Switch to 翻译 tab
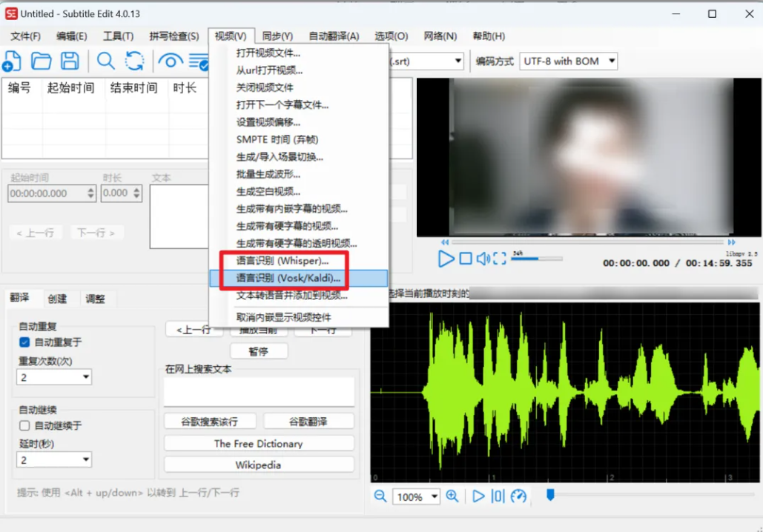The width and height of the screenshot is (763, 532). (x=19, y=298)
